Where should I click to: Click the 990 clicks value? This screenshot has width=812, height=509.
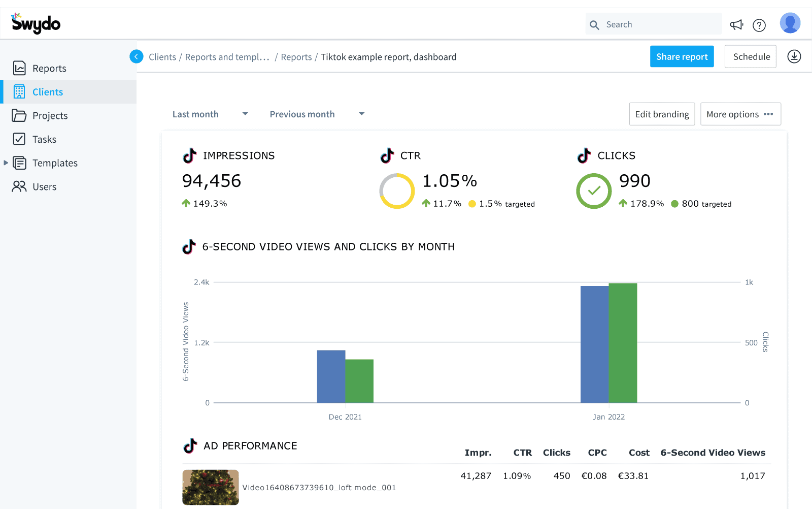tap(635, 181)
